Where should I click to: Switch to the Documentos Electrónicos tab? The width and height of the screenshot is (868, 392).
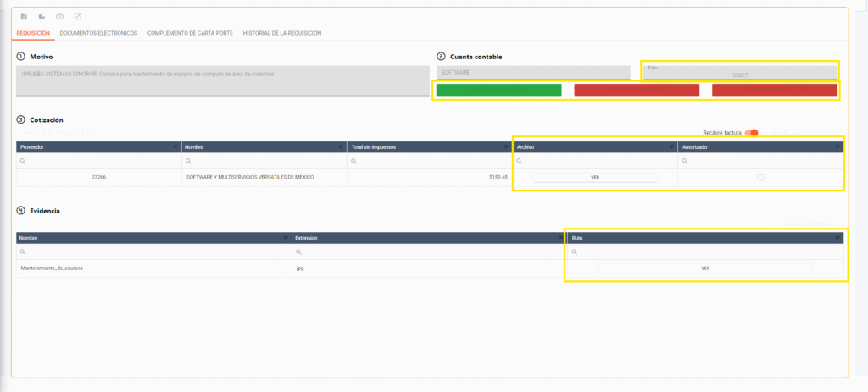click(x=98, y=33)
